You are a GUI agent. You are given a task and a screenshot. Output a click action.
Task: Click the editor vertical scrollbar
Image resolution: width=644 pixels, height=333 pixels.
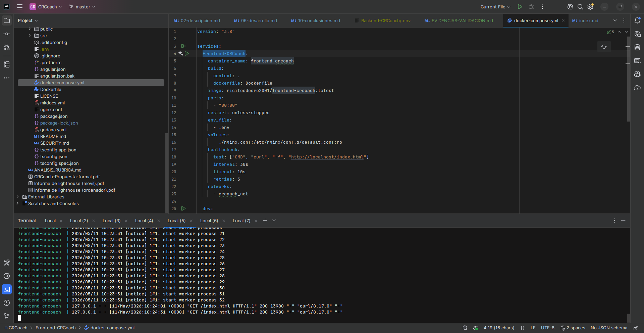(628, 79)
